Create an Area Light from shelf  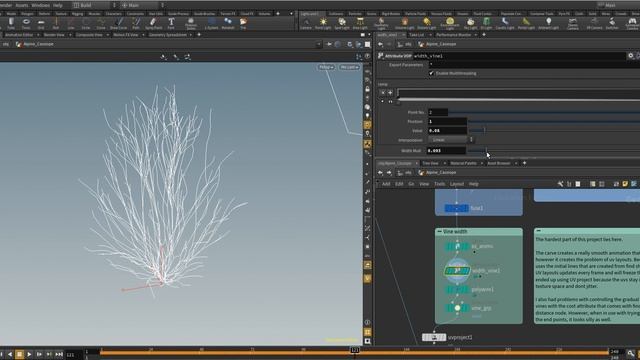coord(360,23)
